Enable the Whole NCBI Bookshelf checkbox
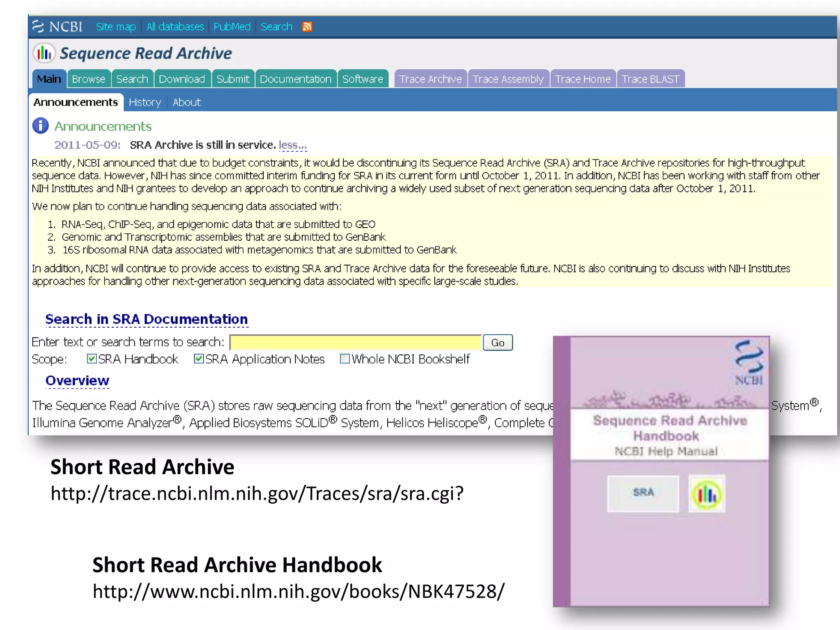This screenshot has width=840, height=630. 345,359
